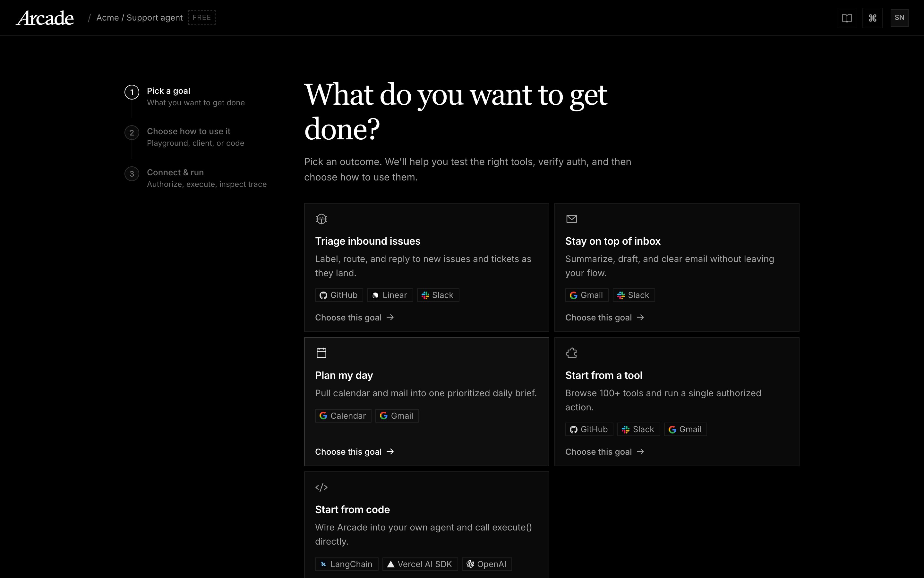Image resolution: width=924 pixels, height=578 pixels.
Task: Click Slack chip in Start from a tool
Action: (638, 429)
